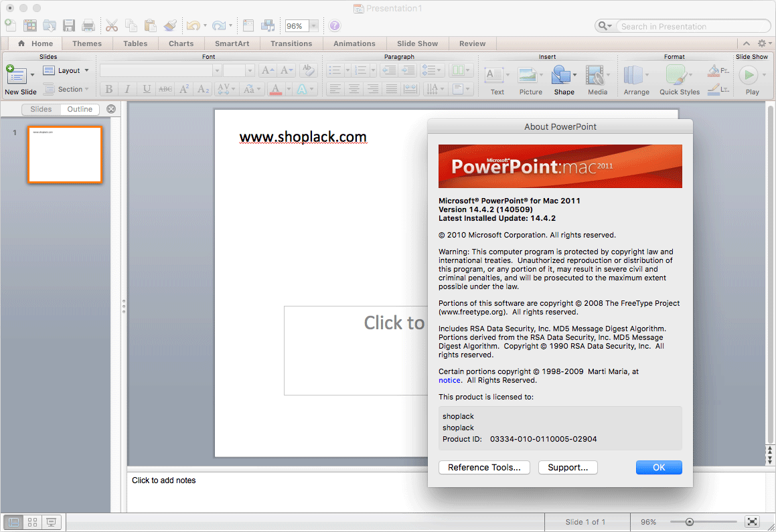The width and height of the screenshot is (776, 532).
Task: Select slide 1 thumbnail
Action: tap(66, 155)
